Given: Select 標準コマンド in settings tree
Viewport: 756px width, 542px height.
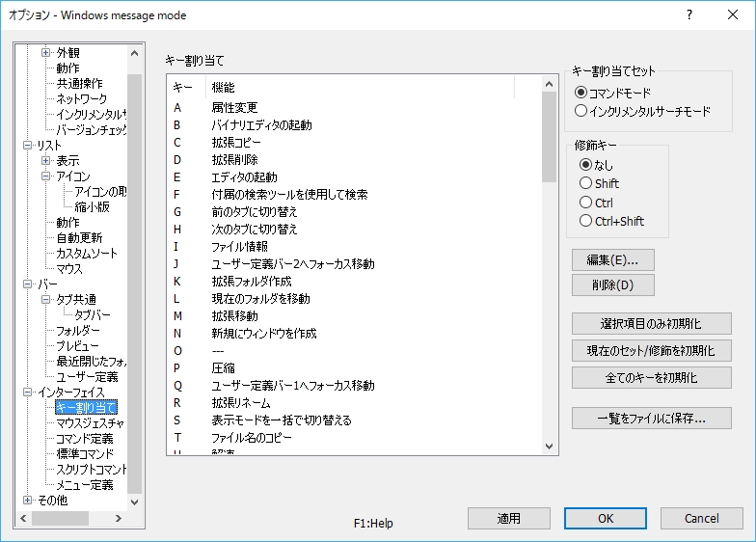Looking at the screenshot, I should point(85,453).
